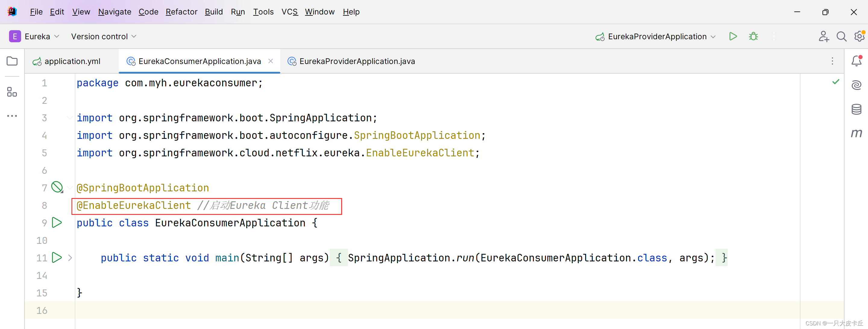The image size is (868, 329).
Task: Open the Code menu
Action: (x=148, y=12)
